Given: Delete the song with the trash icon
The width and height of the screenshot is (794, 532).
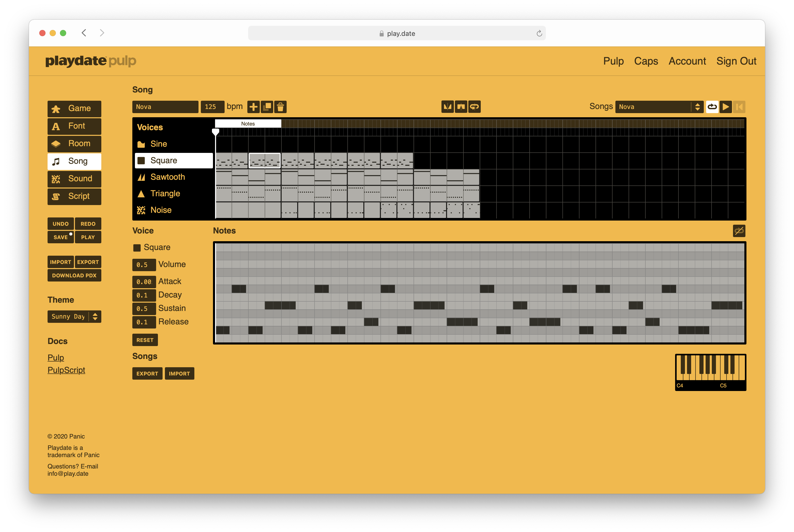Looking at the screenshot, I should [280, 107].
